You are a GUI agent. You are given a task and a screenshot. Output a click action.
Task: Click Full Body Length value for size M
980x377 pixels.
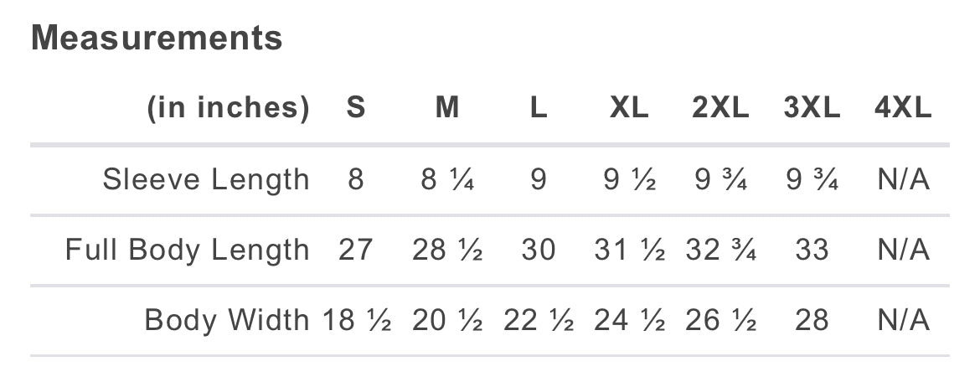(447, 250)
